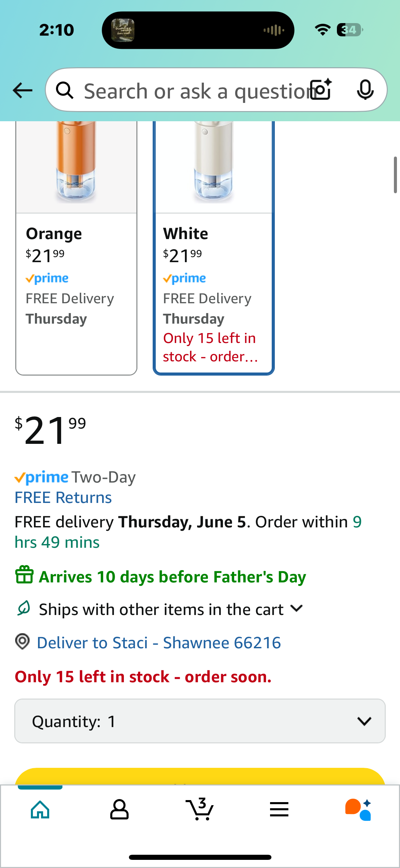The height and width of the screenshot is (868, 400).
Task: Tap the delivery location pin icon
Action: click(23, 642)
